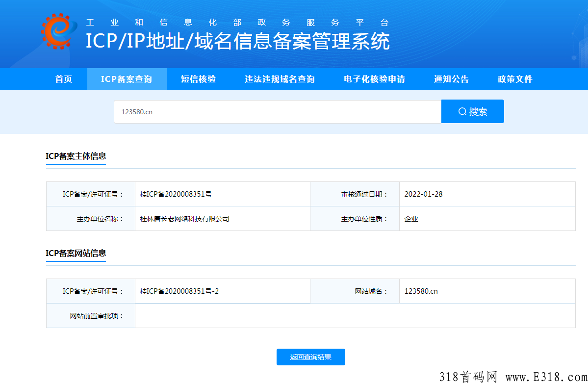The height and width of the screenshot is (383, 588).
Task: Click 审核通过日期 label
Action: [x=364, y=194]
